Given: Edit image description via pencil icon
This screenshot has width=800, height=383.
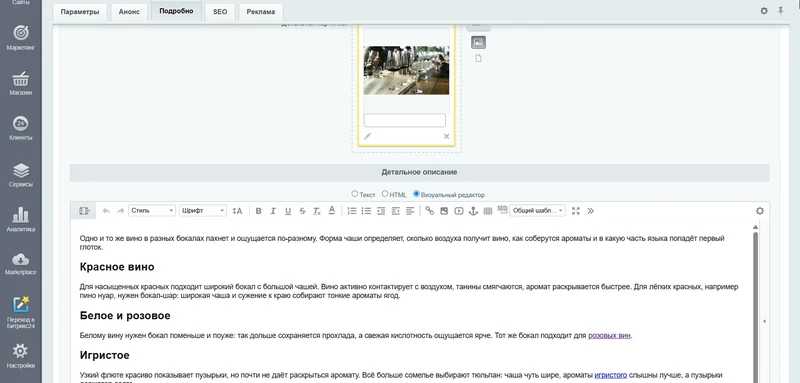Looking at the screenshot, I should (x=367, y=136).
